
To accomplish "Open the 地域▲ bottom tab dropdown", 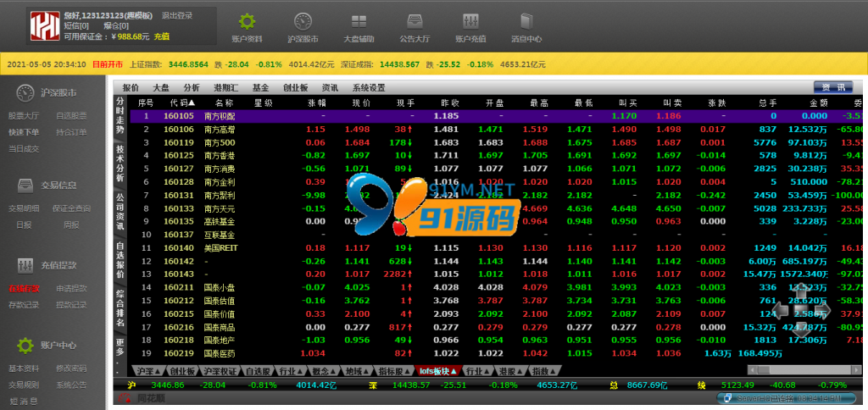I will coord(356,371).
